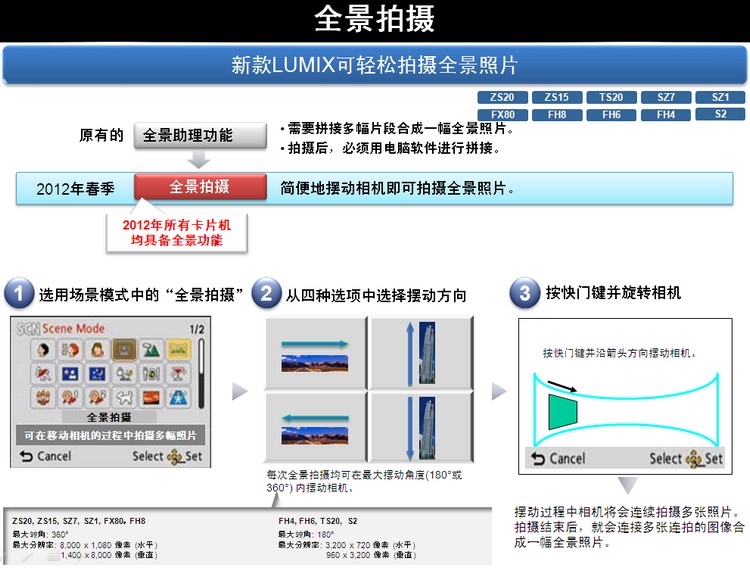Image resolution: width=750 pixels, height=571 pixels.
Task: Click the directional pad icon in step 3 footer
Action: tap(695, 460)
